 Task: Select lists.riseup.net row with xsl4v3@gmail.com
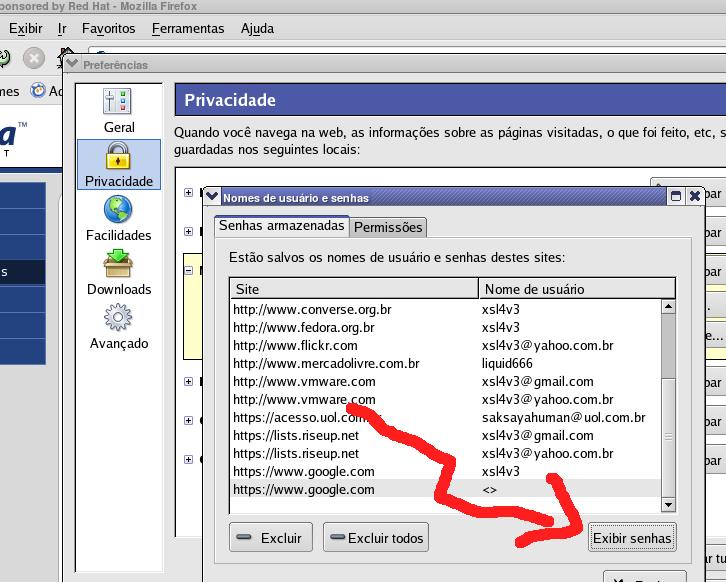[x=446, y=436]
